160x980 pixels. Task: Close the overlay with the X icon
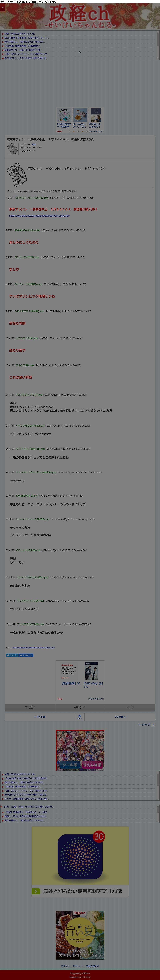tap(80, 52)
